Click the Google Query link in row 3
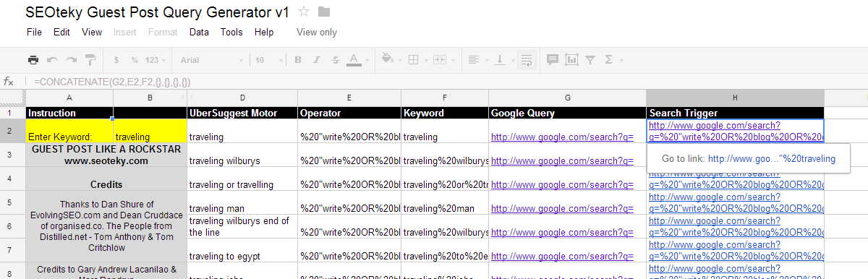Image resolution: width=868 pixels, height=279 pixels. 562,160
